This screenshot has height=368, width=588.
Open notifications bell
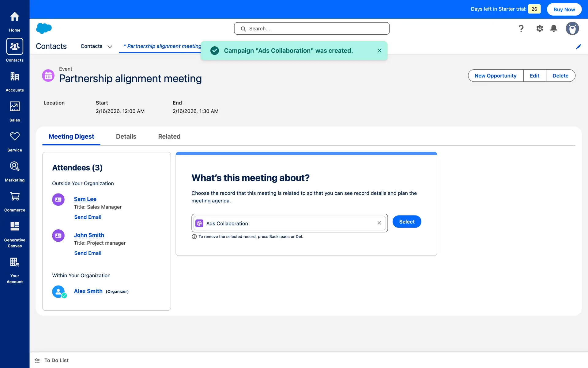(x=554, y=29)
